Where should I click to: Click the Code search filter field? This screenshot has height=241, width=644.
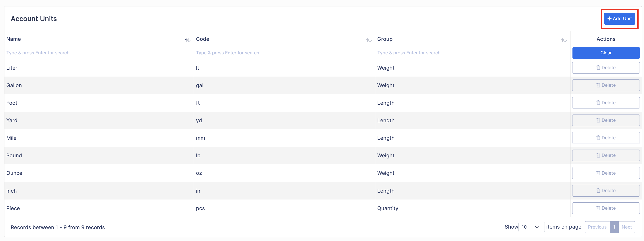coord(285,53)
